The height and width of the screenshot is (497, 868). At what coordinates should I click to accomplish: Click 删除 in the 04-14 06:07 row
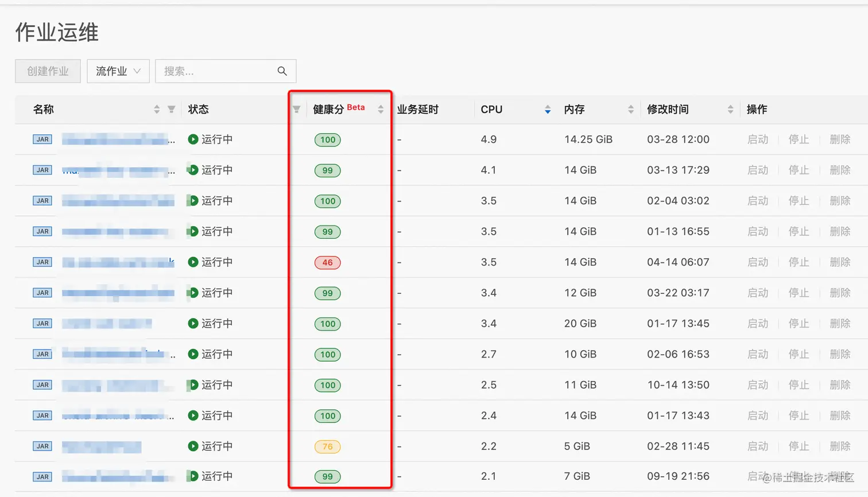coord(840,262)
